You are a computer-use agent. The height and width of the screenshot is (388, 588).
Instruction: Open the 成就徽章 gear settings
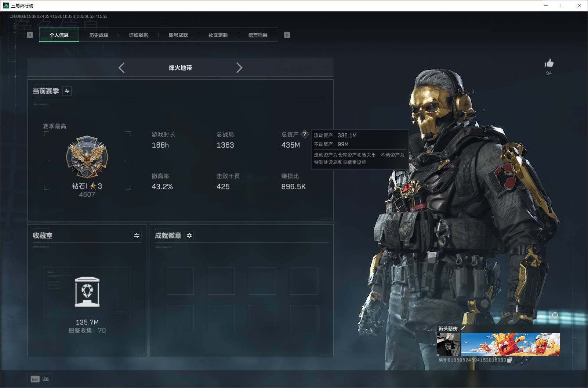pos(189,236)
